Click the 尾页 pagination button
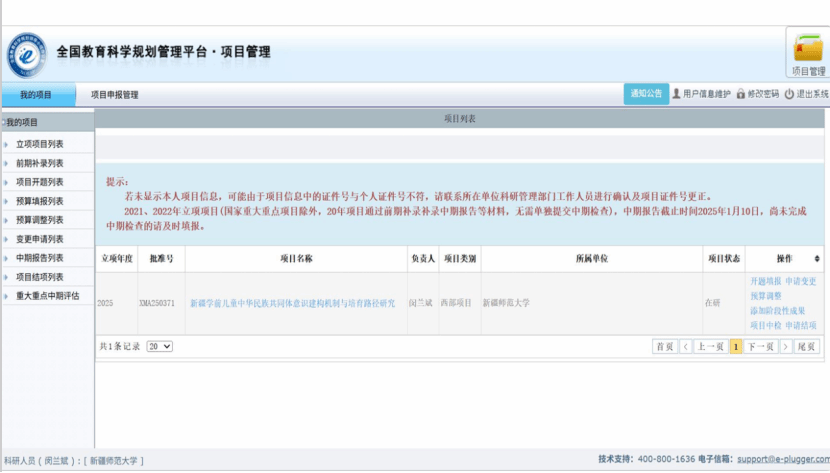The image size is (830, 473). (x=807, y=346)
